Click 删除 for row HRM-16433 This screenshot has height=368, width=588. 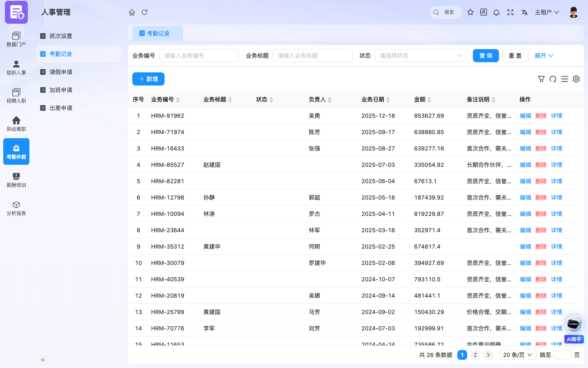pyautogui.click(x=541, y=148)
